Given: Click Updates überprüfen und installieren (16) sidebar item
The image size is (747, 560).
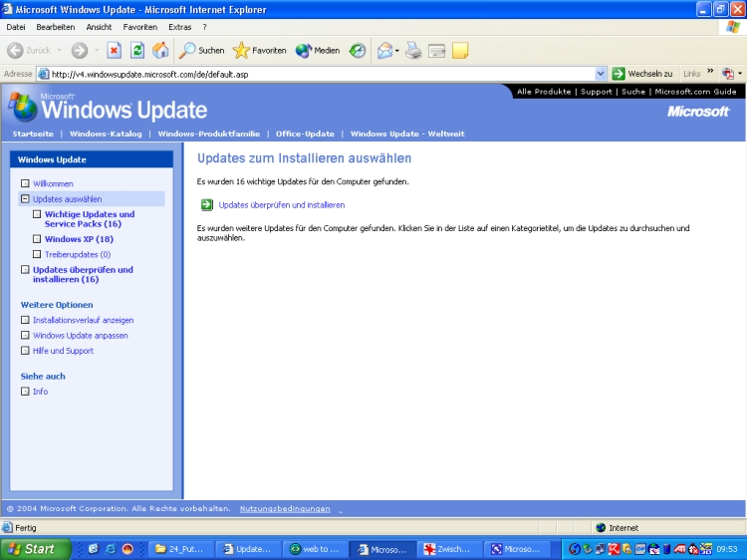Looking at the screenshot, I should coord(83,274).
